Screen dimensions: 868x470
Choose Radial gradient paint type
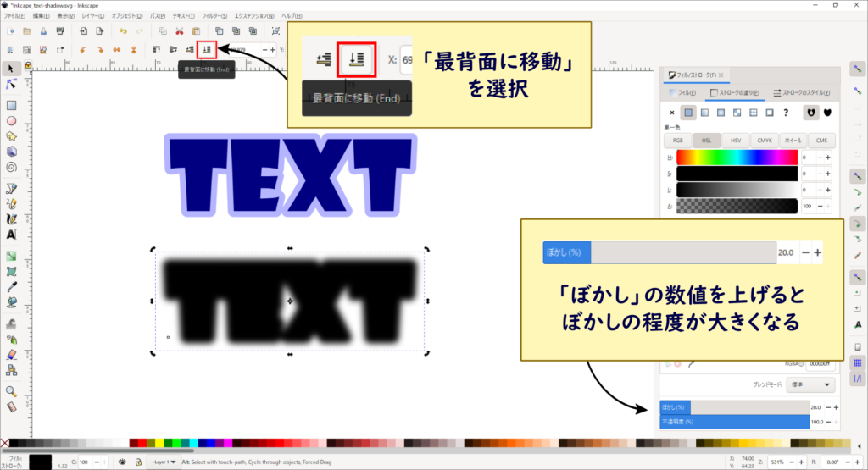point(721,113)
